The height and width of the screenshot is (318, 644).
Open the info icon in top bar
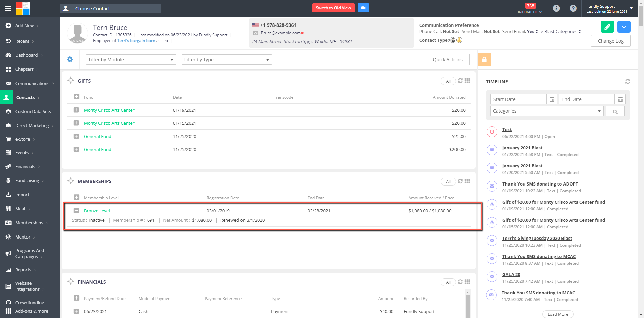coord(556,8)
